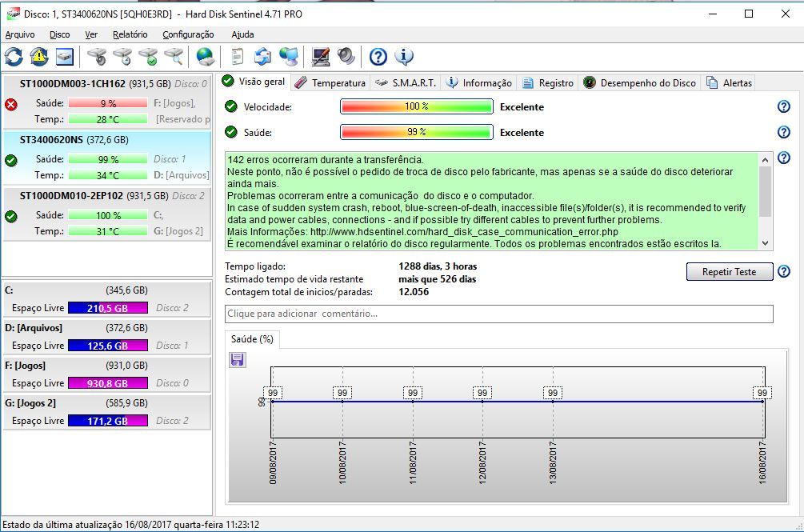
Task: Click the disk icon with green checkmark
Action: (148, 56)
